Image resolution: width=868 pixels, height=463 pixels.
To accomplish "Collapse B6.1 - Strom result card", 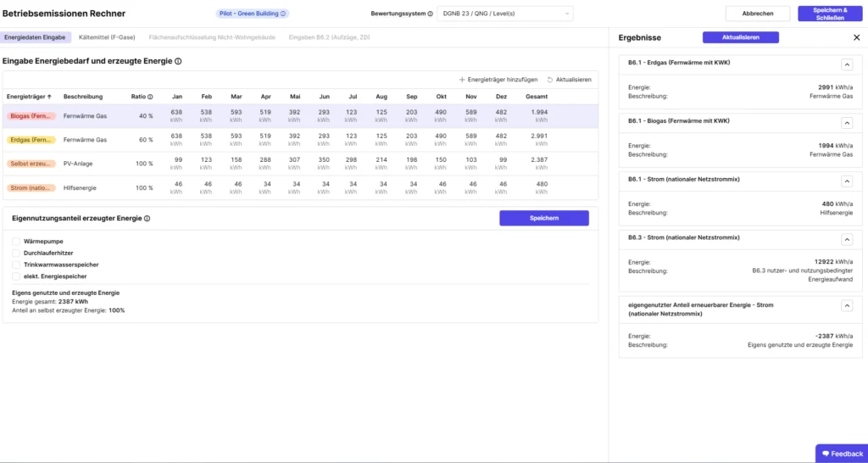I will tap(847, 181).
